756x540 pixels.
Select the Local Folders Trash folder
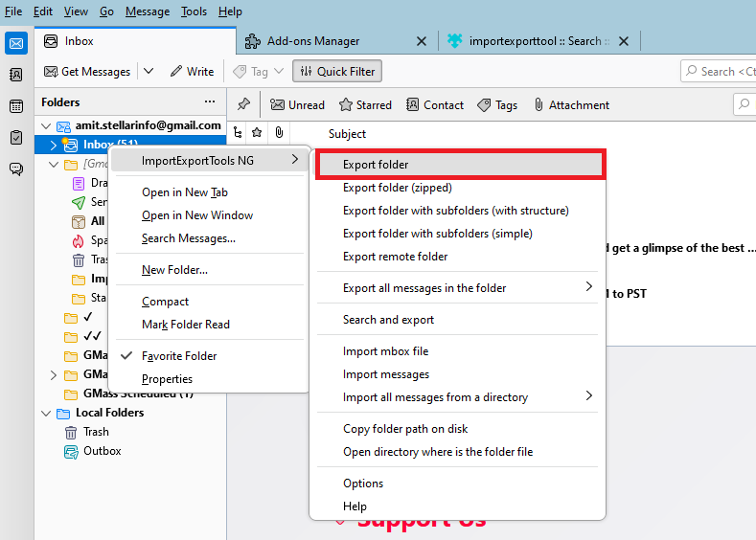coord(87,432)
